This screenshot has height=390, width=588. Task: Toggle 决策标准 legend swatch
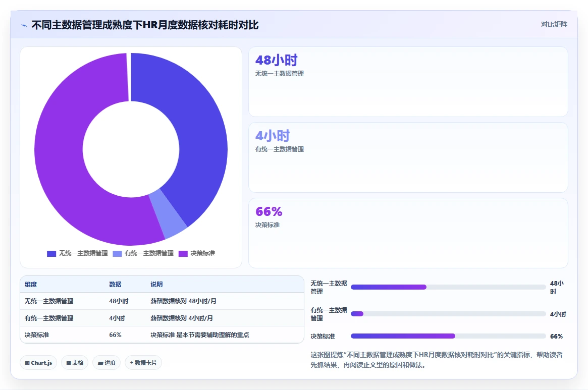pyautogui.click(x=183, y=253)
